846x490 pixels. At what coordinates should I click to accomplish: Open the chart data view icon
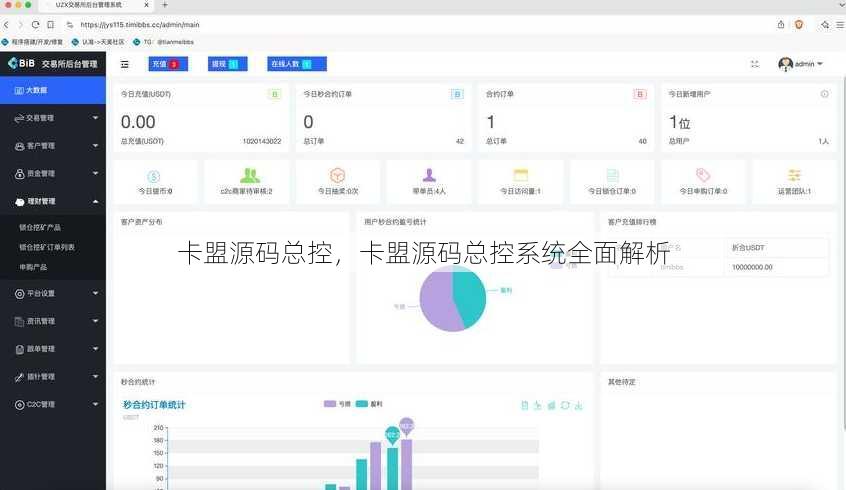(x=524, y=405)
